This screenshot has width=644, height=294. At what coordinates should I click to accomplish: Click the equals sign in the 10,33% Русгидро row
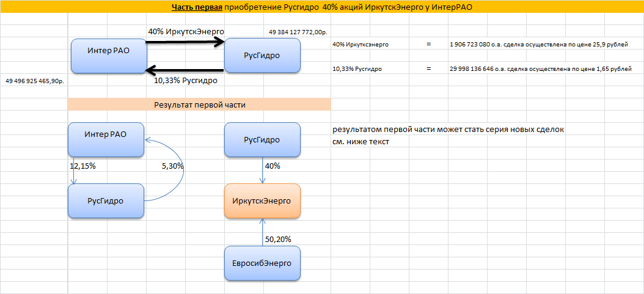click(x=428, y=68)
